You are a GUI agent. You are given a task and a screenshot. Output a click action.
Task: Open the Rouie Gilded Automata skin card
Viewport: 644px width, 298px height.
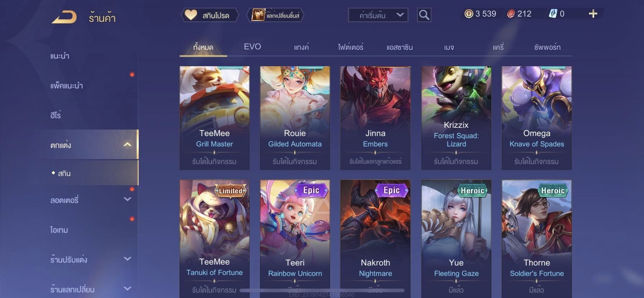[295, 118]
